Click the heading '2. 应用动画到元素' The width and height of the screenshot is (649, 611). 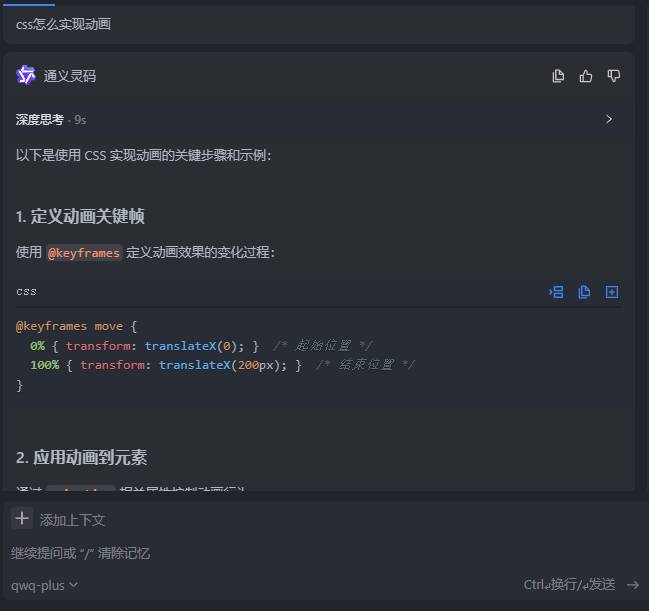click(x=82, y=457)
